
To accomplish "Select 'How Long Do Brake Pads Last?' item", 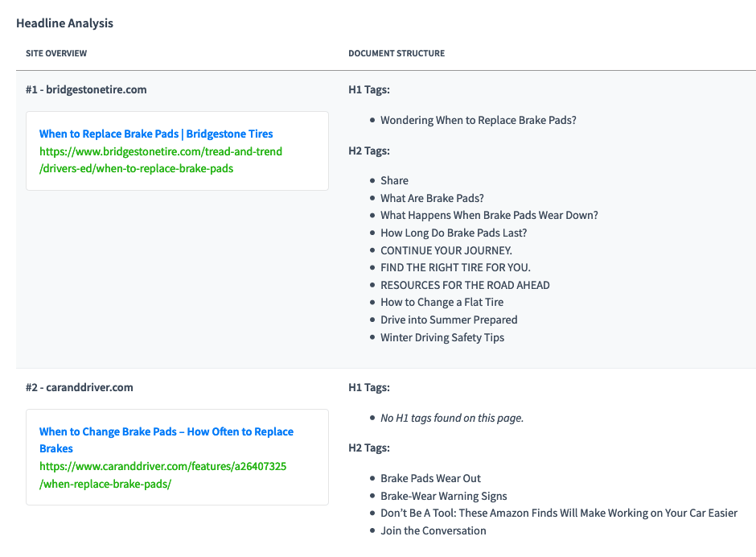I will (x=454, y=233).
